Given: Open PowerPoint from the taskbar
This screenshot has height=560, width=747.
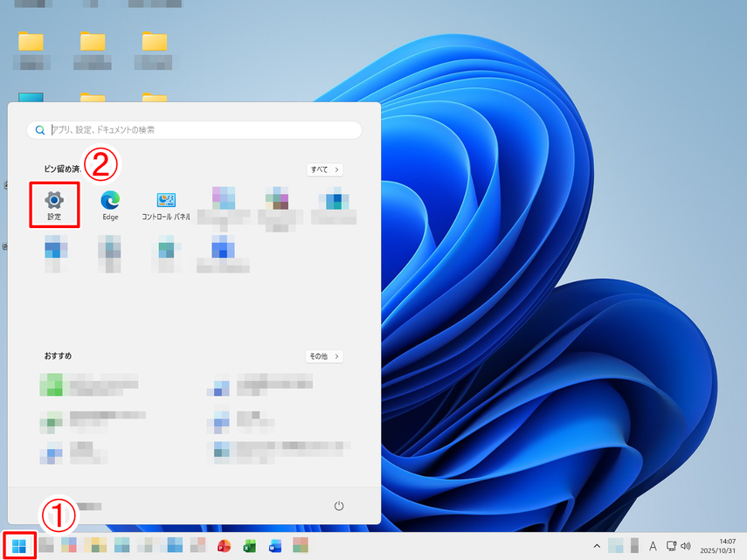Looking at the screenshot, I should 224,547.
